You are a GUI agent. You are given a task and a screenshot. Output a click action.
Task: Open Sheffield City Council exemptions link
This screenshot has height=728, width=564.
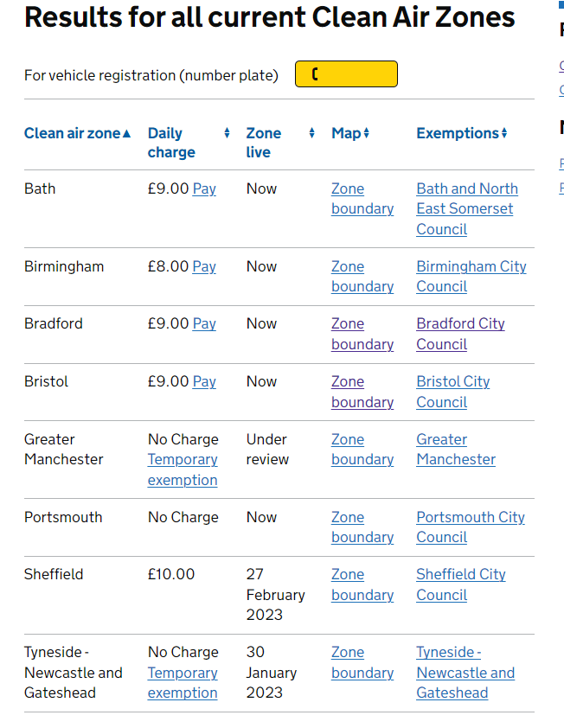pos(461,584)
